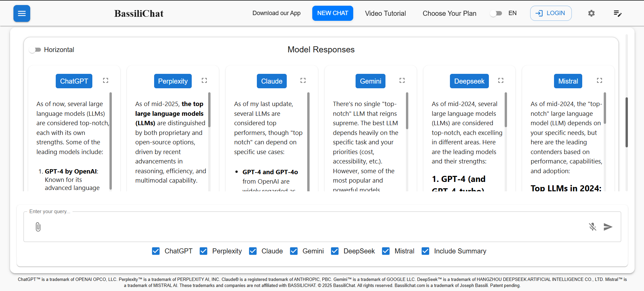644x291 pixels.
Task: Click the main page scrollbar
Action: [x=627, y=122]
